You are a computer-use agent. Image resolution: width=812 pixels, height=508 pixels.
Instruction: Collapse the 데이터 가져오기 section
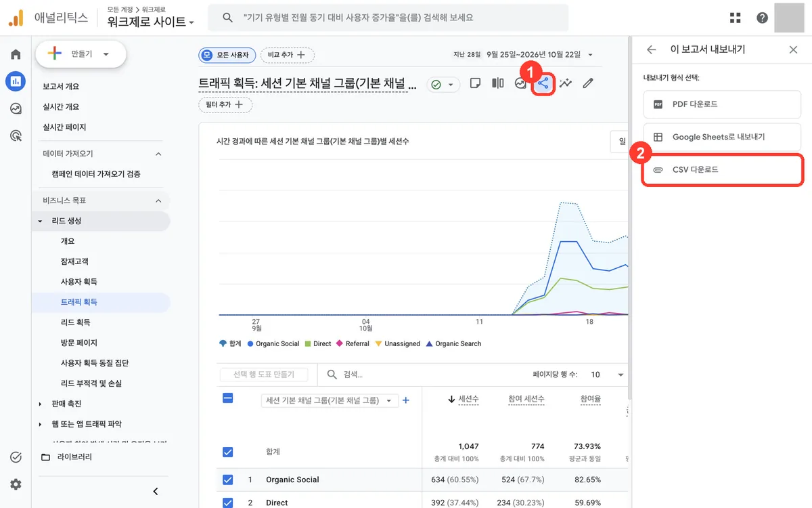coord(158,154)
